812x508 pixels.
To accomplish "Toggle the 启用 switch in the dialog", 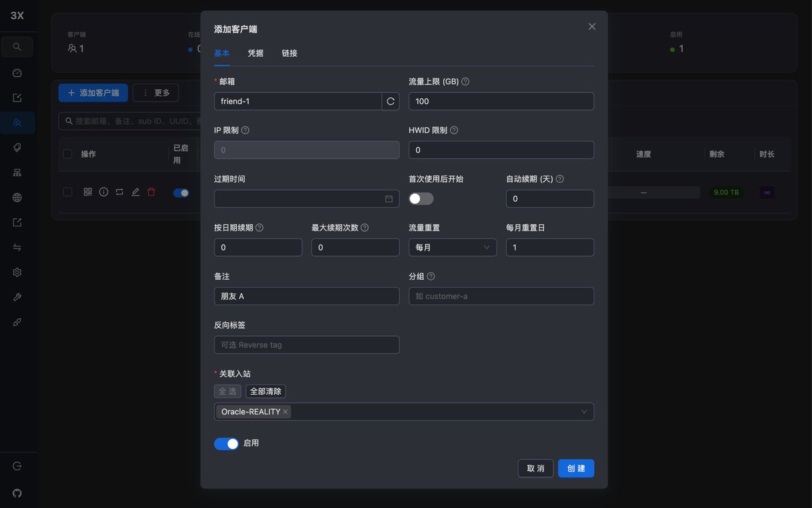I will click(227, 444).
